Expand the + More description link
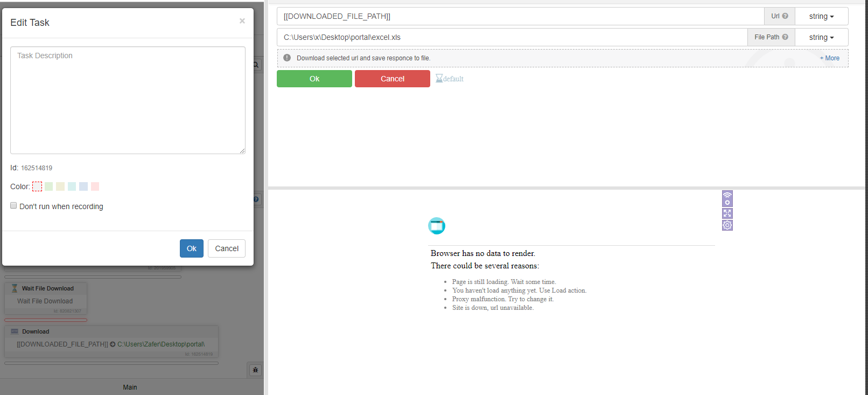 829,58
